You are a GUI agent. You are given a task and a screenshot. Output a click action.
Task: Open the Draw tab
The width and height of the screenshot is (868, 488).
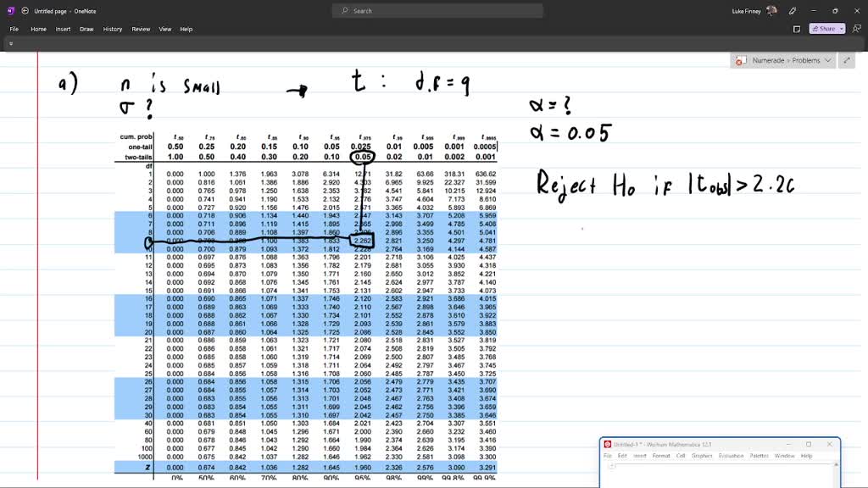[86, 29]
